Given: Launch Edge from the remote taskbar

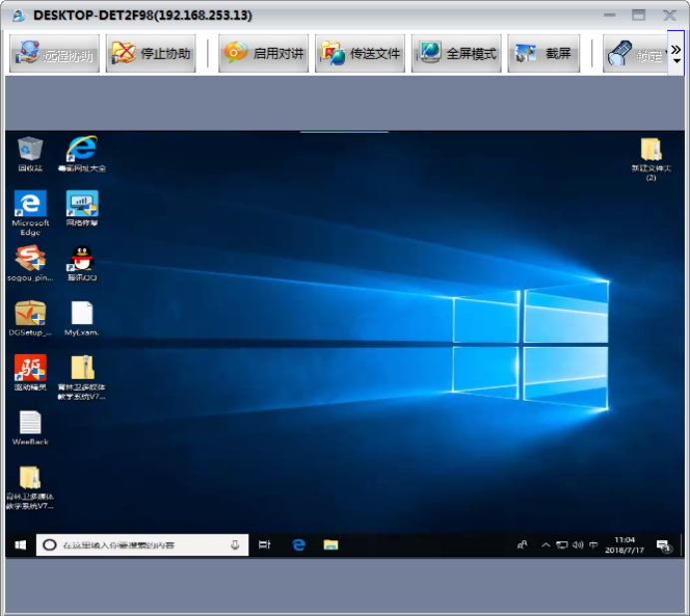Looking at the screenshot, I should coord(299,545).
